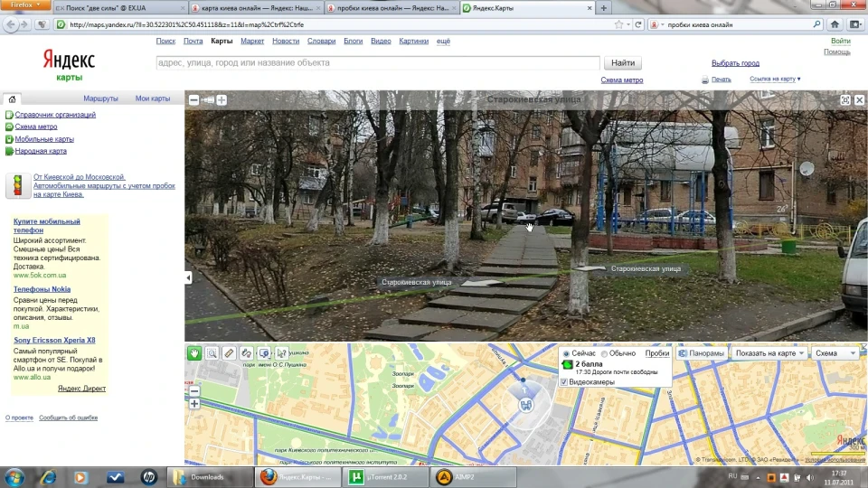
Task: Open the search engine selector dropdown
Action: 656,24
